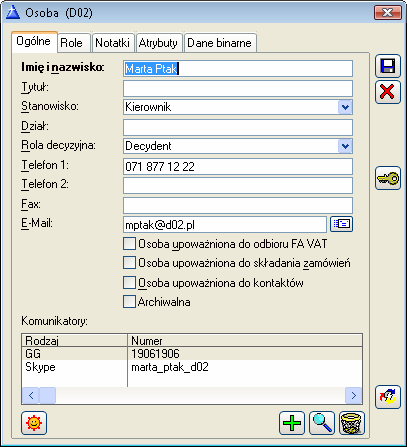Focus the Dział input field

click(238, 127)
